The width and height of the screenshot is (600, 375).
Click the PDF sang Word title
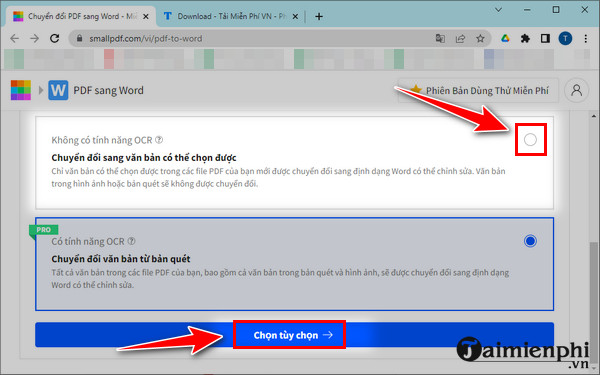click(108, 90)
